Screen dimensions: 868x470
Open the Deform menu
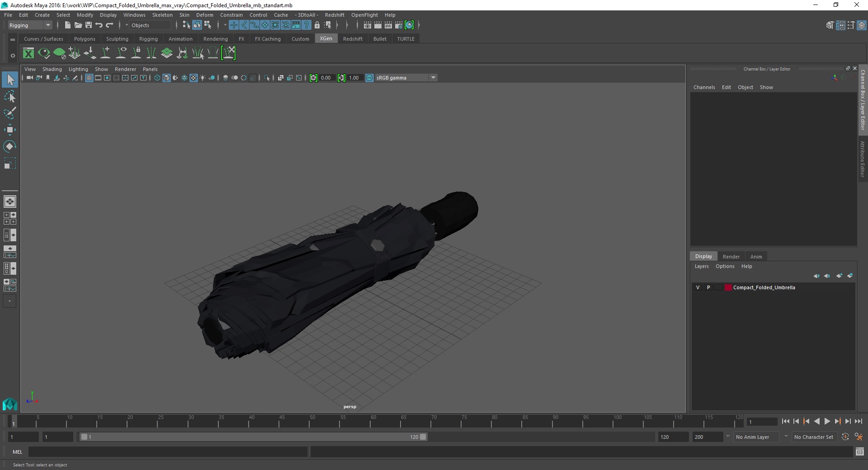(x=204, y=15)
